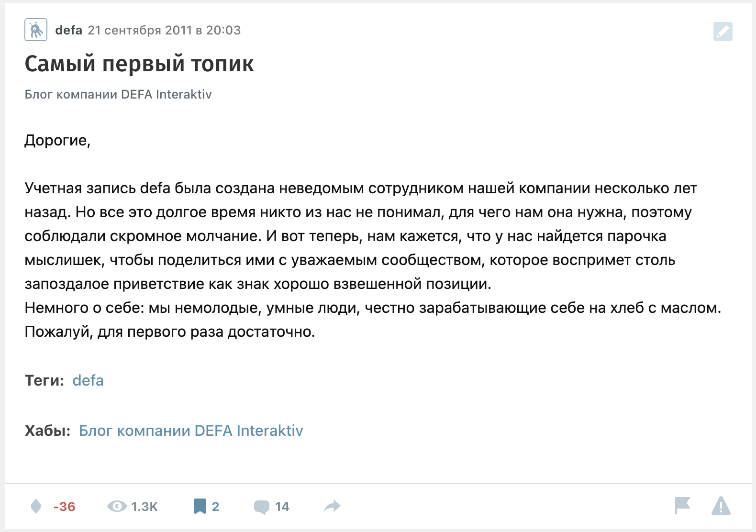Click the comments counter '14'
This screenshot has height=532, width=756.
[x=282, y=506]
